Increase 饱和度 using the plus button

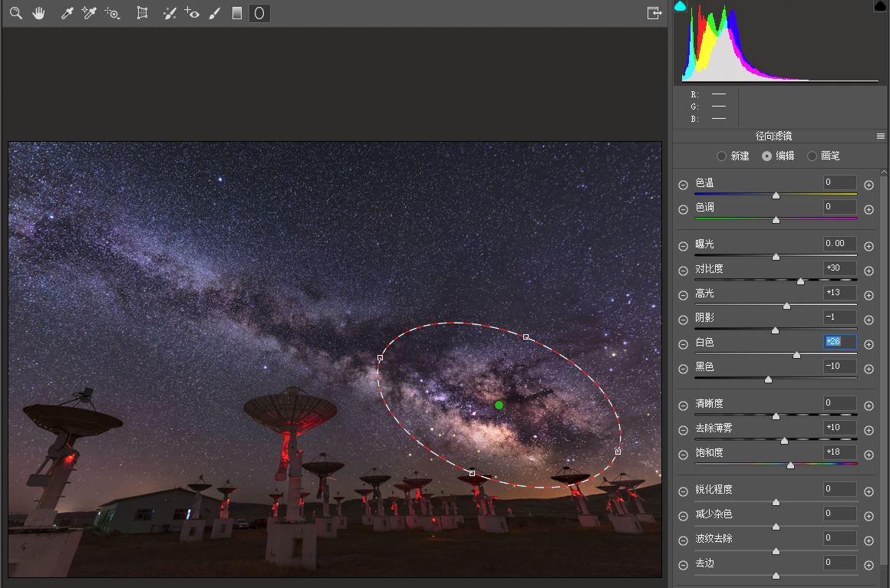pos(869,455)
